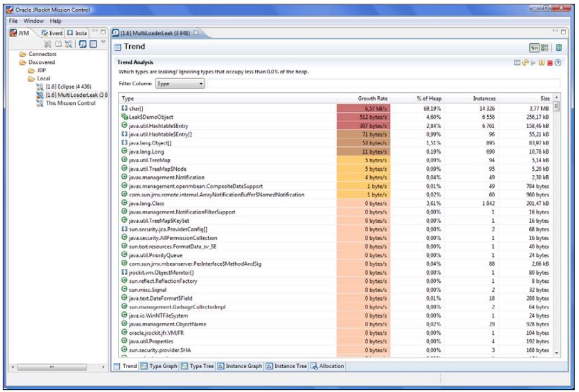Close the MultiLoaderLeak editor tab
This screenshot has height=392, width=579.
[196, 32]
